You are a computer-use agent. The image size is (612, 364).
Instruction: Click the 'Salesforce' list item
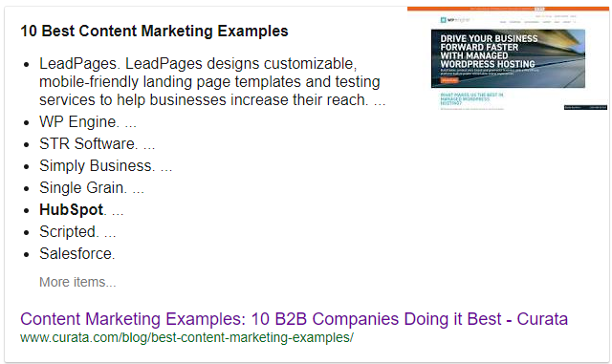[77, 253]
